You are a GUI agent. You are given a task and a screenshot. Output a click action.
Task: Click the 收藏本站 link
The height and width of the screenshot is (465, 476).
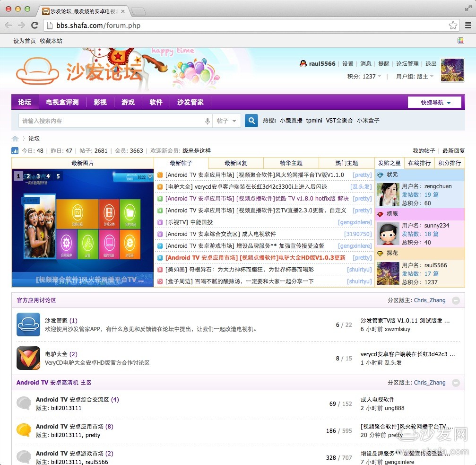pyautogui.click(x=51, y=41)
